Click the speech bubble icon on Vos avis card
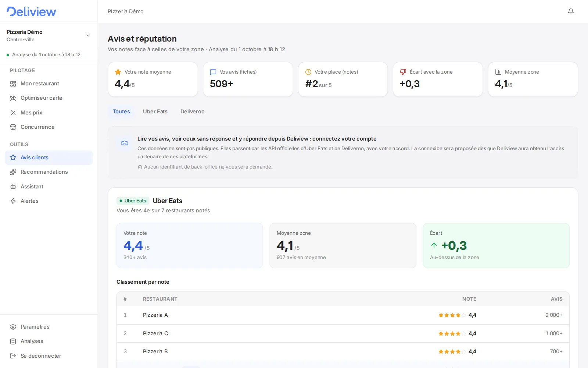Viewport: 588px width, 368px height. [213, 72]
